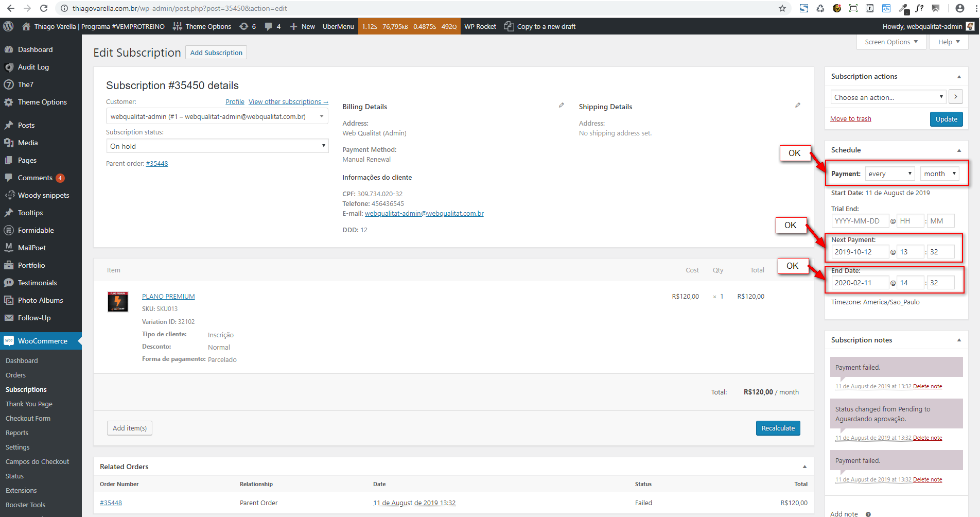Screen dimensions: 980x517
Task: Click the The7 sidebar icon
Action: 9,84
